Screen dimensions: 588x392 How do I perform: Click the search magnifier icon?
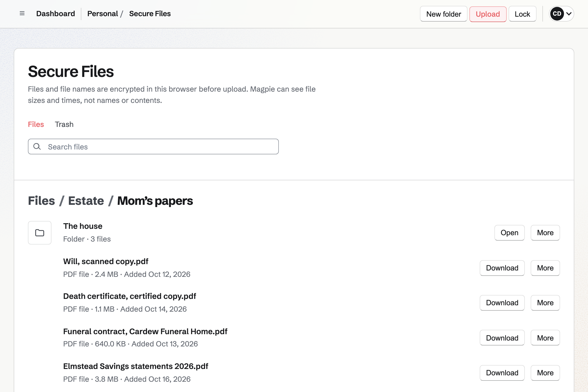click(37, 147)
